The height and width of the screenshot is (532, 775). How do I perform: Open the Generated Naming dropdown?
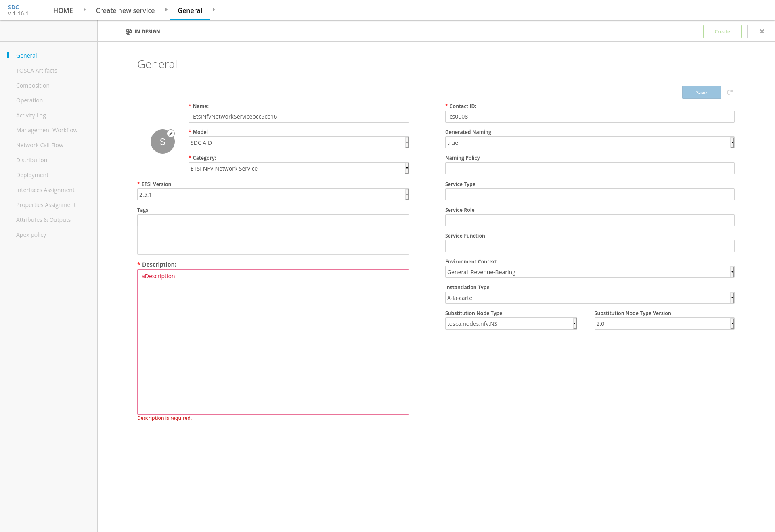[x=589, y=142]
